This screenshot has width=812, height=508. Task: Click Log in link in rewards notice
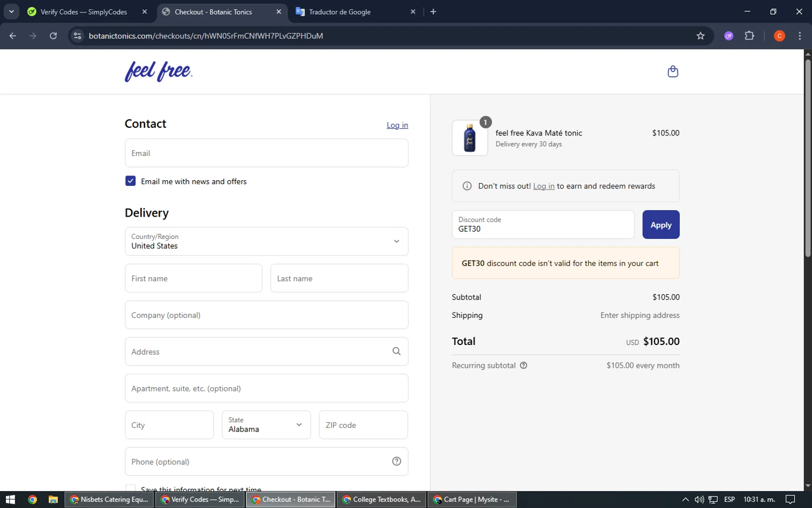[543, 186]
